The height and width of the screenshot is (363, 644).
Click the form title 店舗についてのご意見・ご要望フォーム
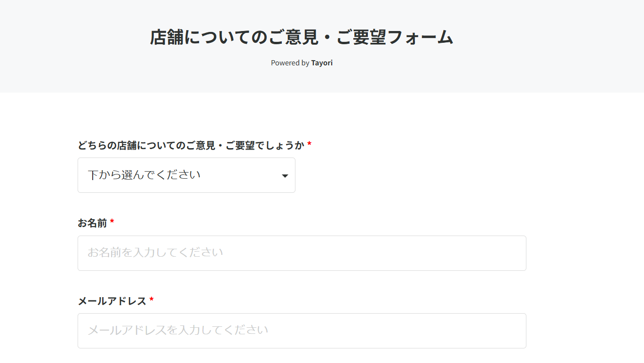click(x=301, y=37)
